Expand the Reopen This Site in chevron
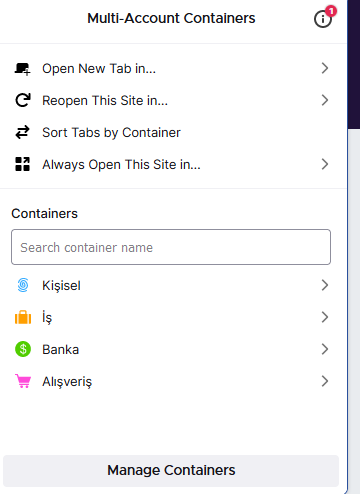This screenshot has width=360, height=494. pos(325,100)
